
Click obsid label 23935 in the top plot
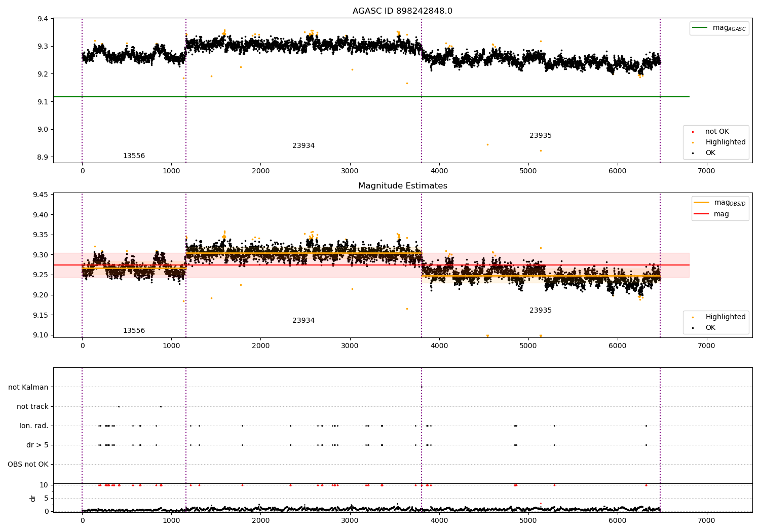[x=541, y=136]
